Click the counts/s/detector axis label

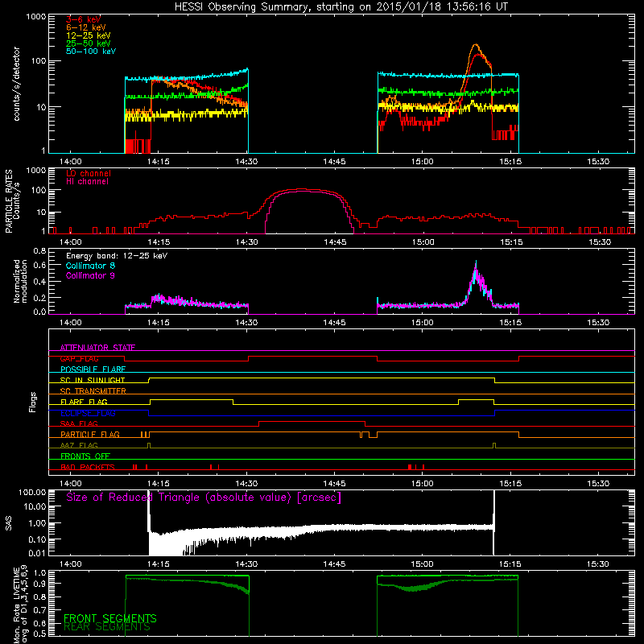point(17,84)
